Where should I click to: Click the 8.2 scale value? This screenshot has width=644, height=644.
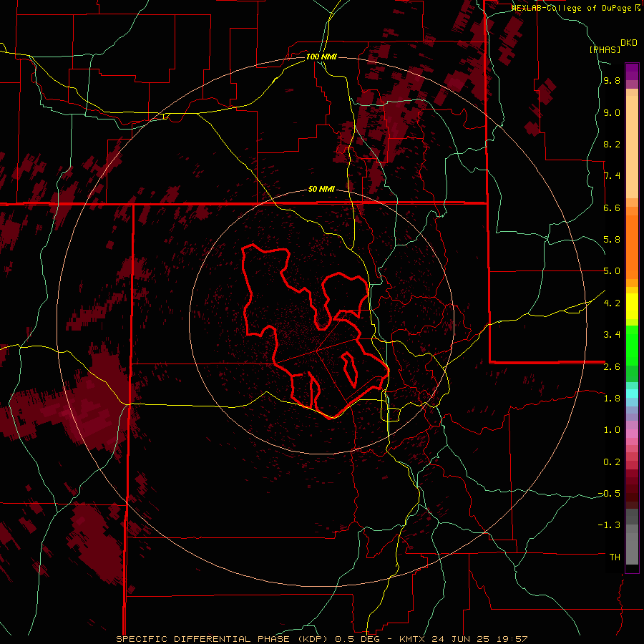pyautogui.click(x=612, y=144)
